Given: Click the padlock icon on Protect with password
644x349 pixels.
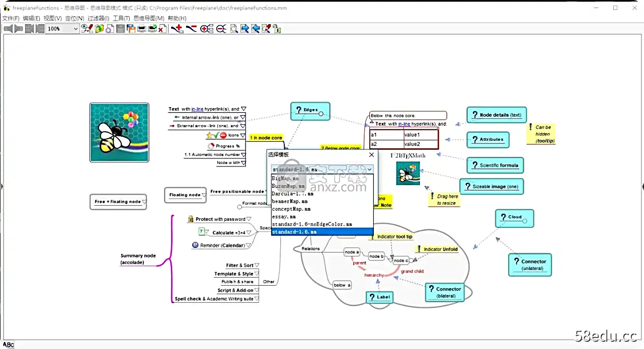Looking at the screenshot, I should [191, 219].
